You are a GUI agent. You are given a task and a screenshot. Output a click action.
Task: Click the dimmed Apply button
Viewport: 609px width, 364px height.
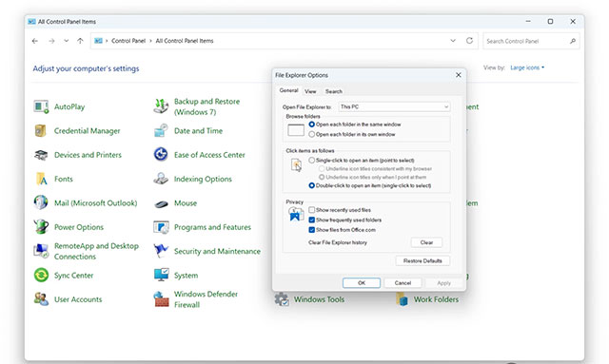coord(444,283)
